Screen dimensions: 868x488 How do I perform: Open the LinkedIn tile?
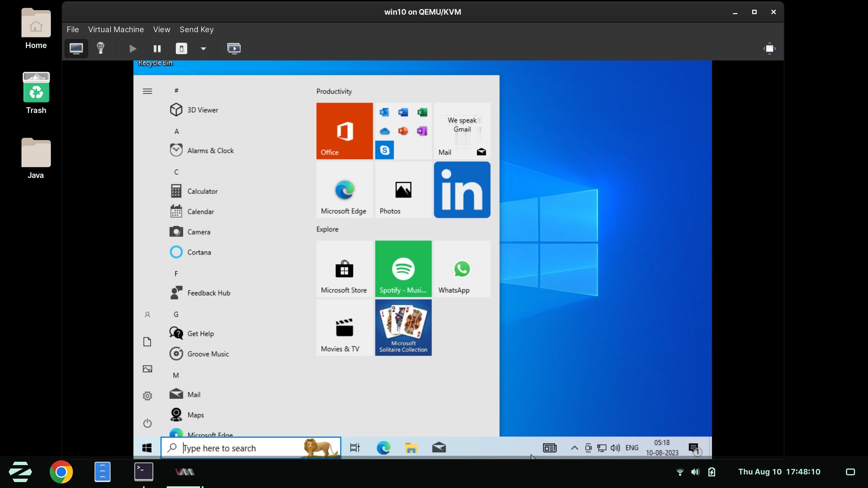pos(462,189)
